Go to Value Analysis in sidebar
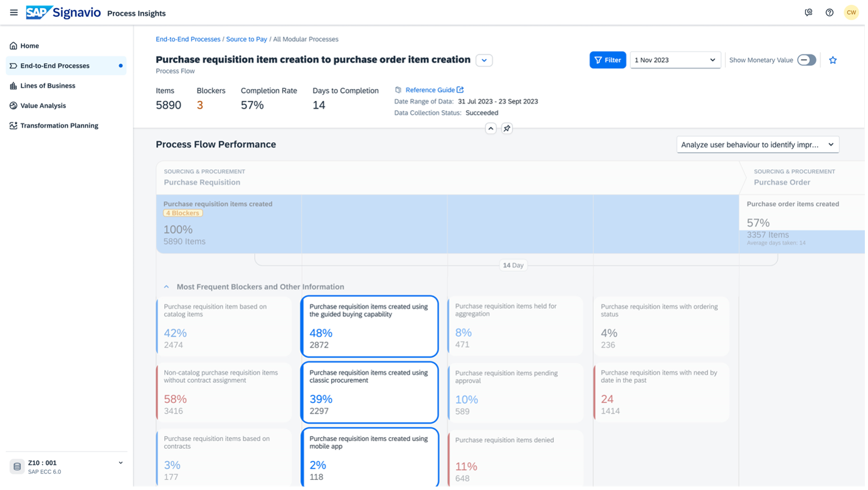The width and height of the screenshot is (868, 490). (43, 106)
